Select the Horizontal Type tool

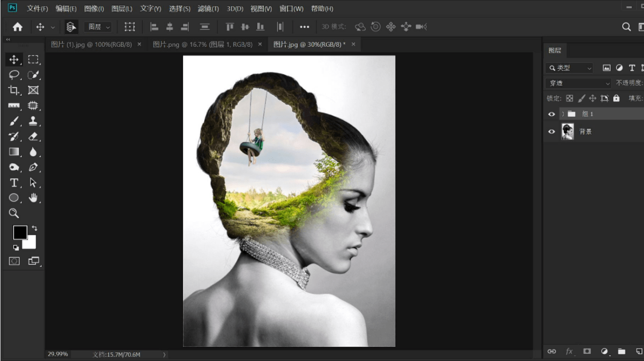tap(14, 183)
